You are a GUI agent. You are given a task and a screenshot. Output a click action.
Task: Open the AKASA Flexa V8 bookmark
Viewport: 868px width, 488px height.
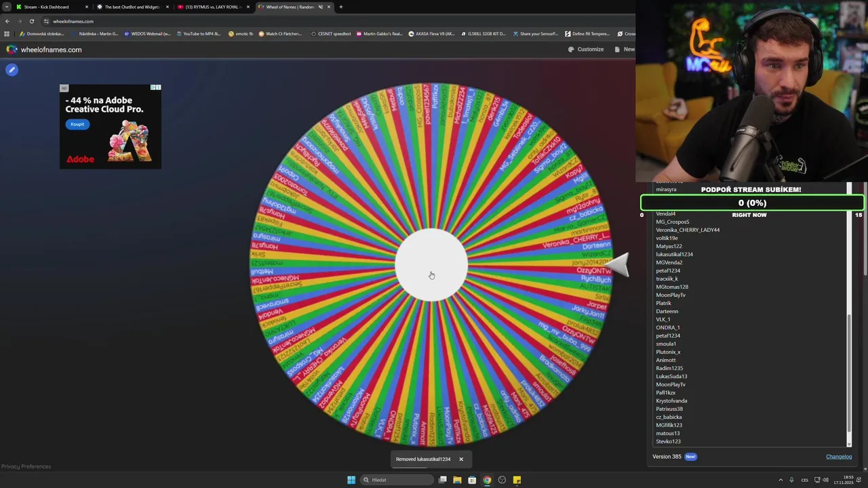point(431,34)
